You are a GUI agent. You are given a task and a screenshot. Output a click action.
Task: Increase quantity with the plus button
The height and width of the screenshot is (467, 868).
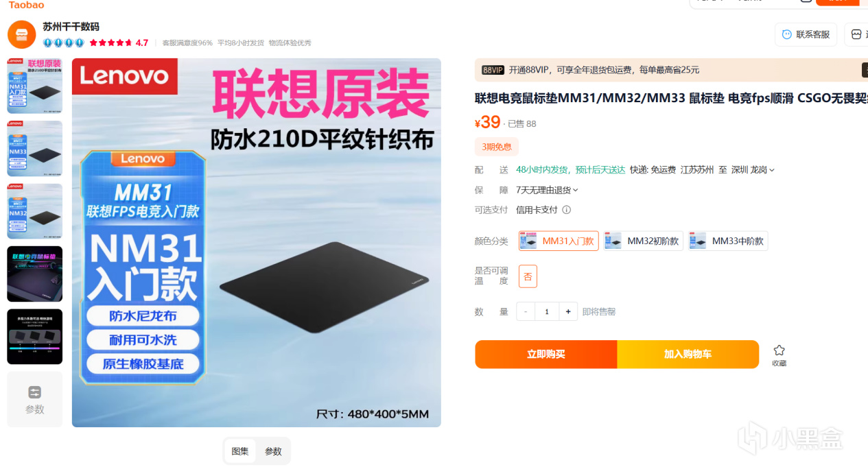(x=568, y=311)
